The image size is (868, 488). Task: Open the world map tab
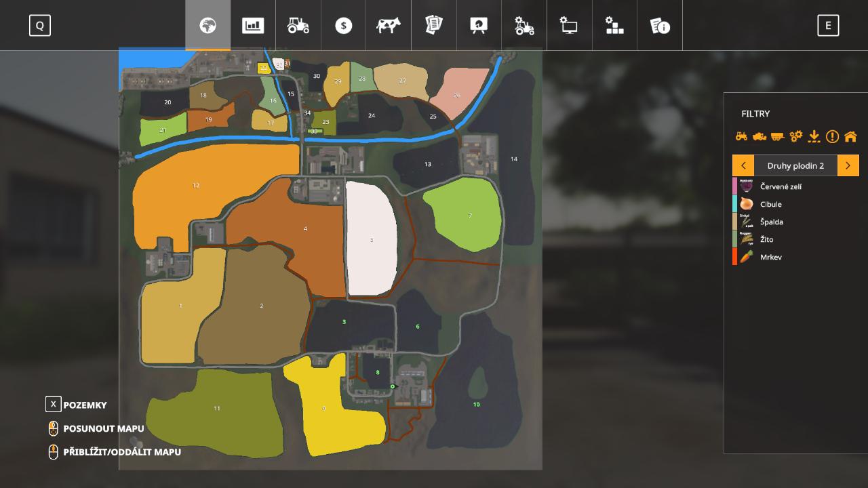pos(208,26)
